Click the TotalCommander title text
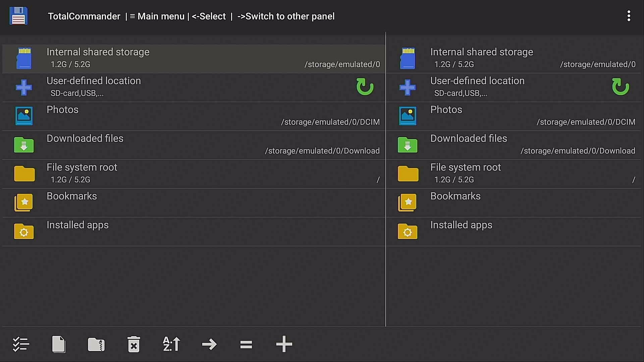This screenshot has width=644, height=362. point(84,16)
